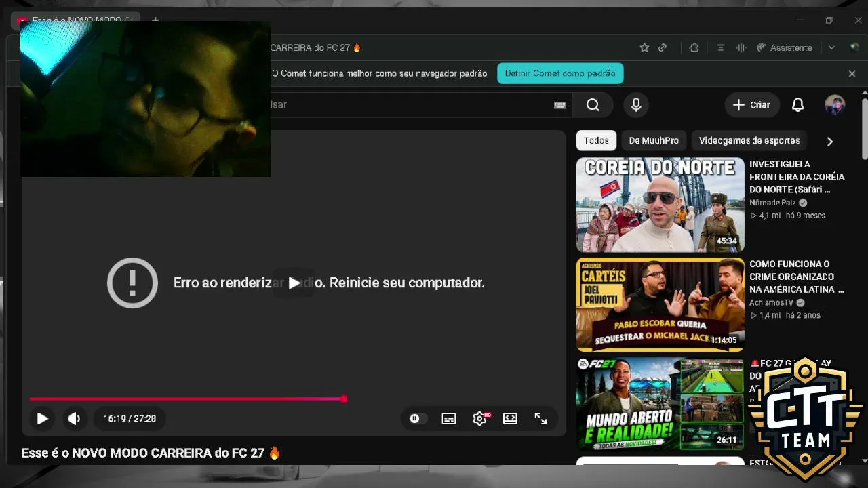
Task: Open the YouTube account avatar menu
Action: tap(835, 104)
